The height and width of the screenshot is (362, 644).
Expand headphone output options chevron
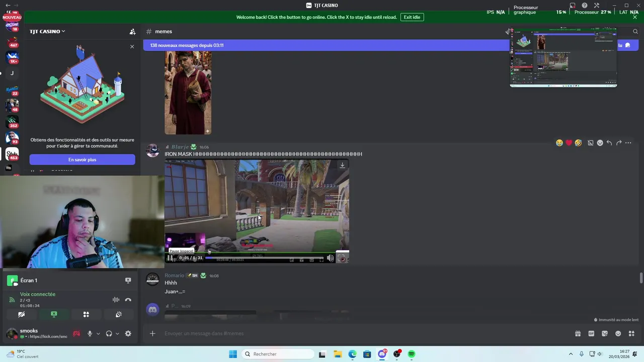tap(117, 333)
